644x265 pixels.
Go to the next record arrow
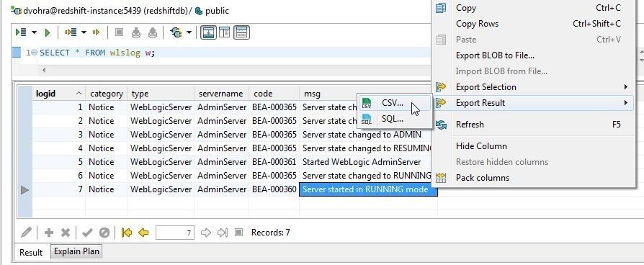pos(206,233)
